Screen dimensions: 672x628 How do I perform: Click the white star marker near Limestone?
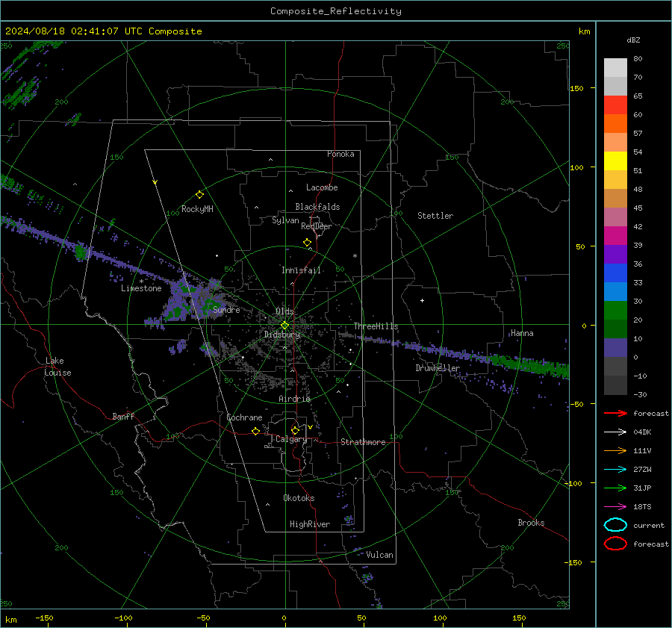(x=141, y=282)
